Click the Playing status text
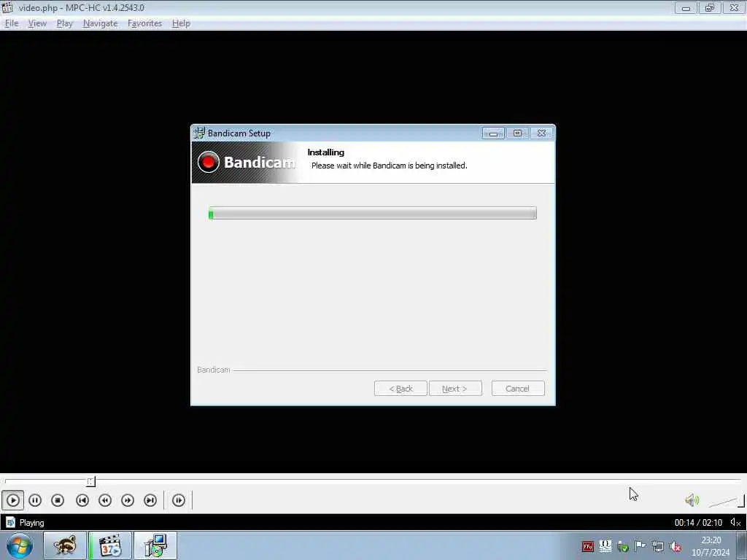Screen dimensions: 747x560 click(x=31, y=523)
